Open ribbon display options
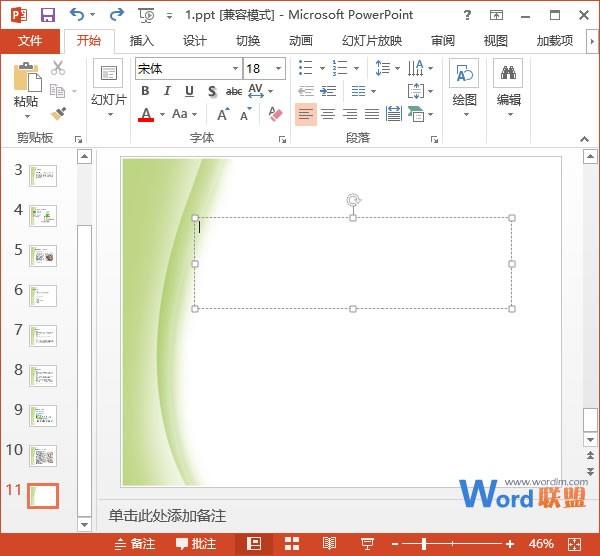This screenshot has height=556, width=600. point(496,15)
